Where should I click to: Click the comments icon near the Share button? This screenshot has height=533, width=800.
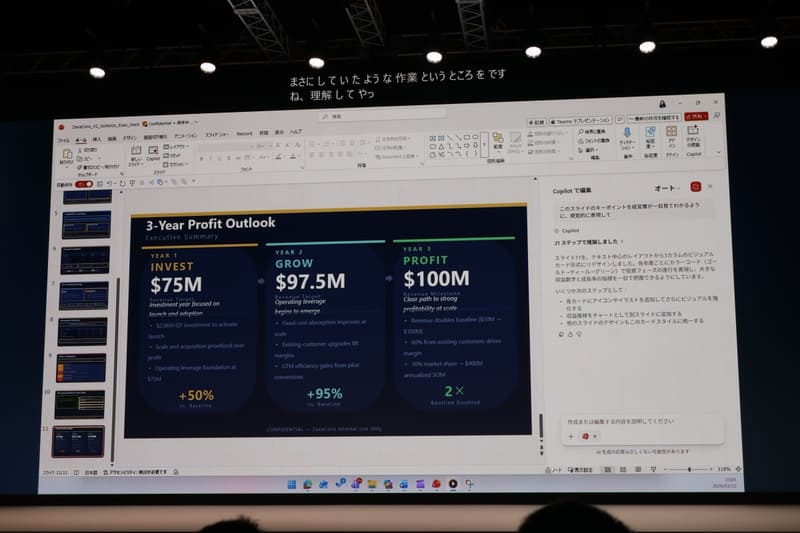(619, 119)
